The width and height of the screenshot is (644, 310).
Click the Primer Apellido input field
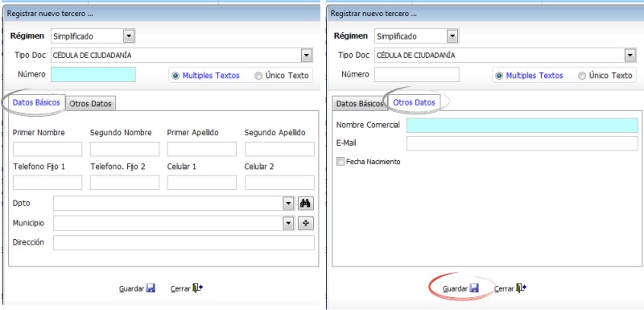pos(202,149)
